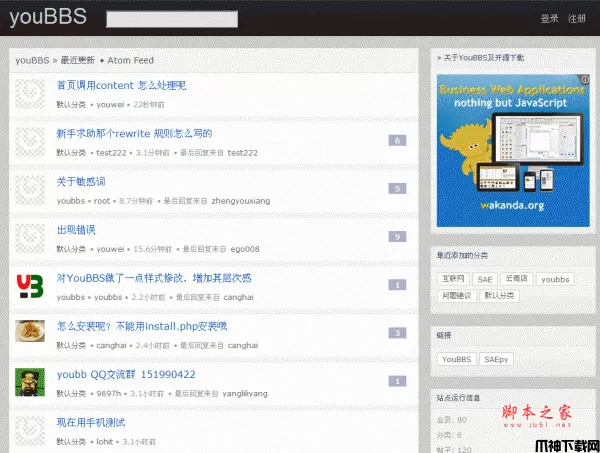Open topic youbb QQ交流群 151990422

pos(126,374)
